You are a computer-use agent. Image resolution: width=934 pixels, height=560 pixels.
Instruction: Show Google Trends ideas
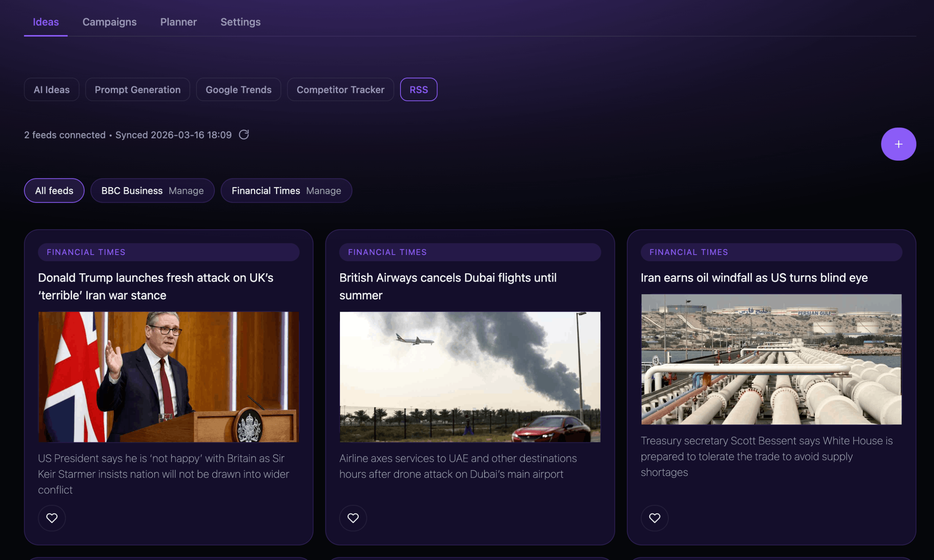239,90
